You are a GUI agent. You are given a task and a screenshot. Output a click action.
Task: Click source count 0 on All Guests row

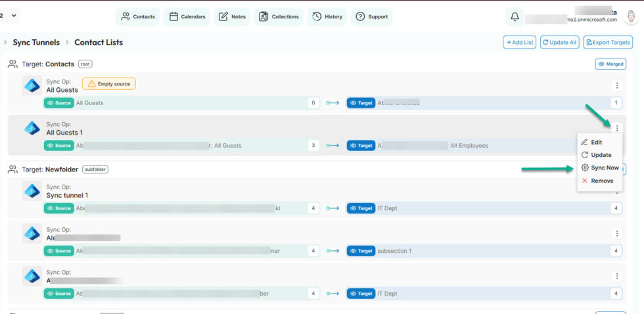[x=313, y=103]
